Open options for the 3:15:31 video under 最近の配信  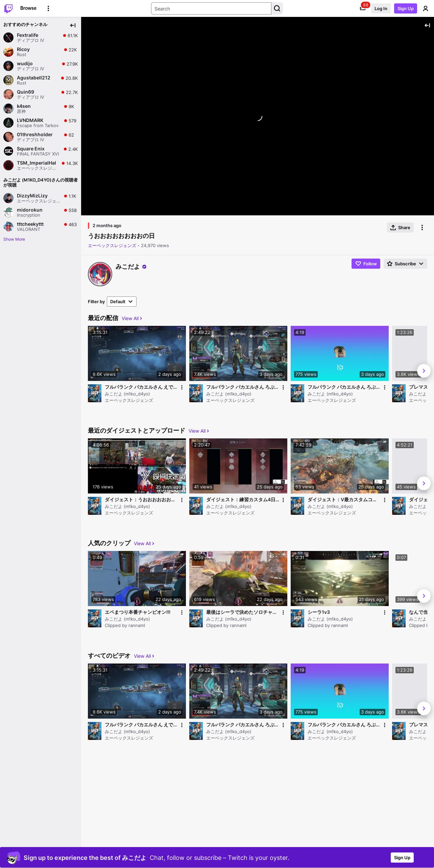point(182,387)
